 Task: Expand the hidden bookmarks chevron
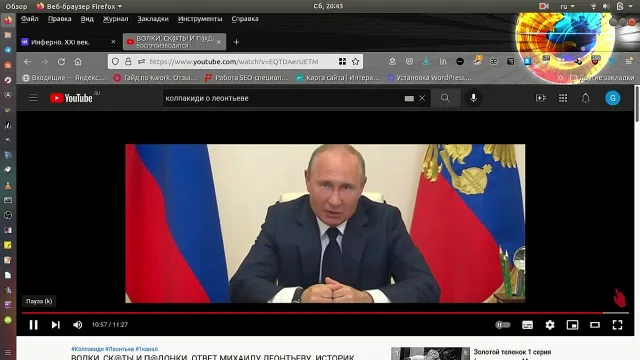pyautogui.click(x=560, y=78)
